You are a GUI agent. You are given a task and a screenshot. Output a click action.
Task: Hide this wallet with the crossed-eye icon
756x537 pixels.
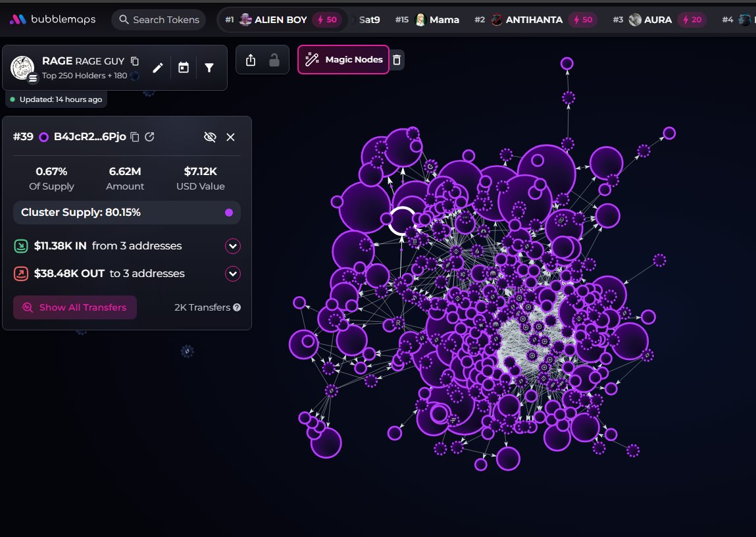[210, 137]
